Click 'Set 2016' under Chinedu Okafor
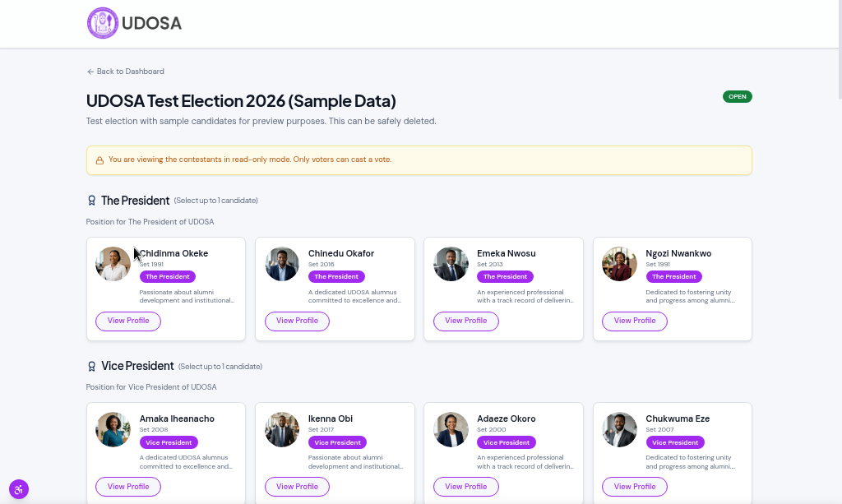842x504 pixels. point(322,265)
